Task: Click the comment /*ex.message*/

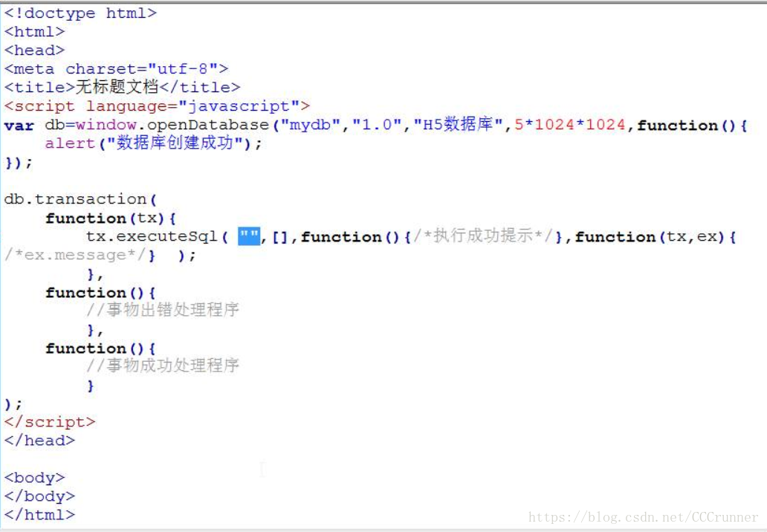Action: coord(75,256)
